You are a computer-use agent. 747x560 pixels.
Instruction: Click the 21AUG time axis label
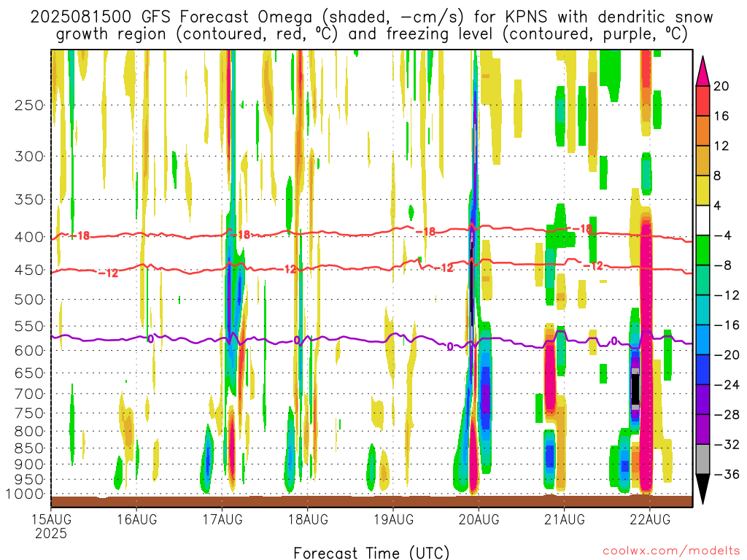tap(565, 519)
